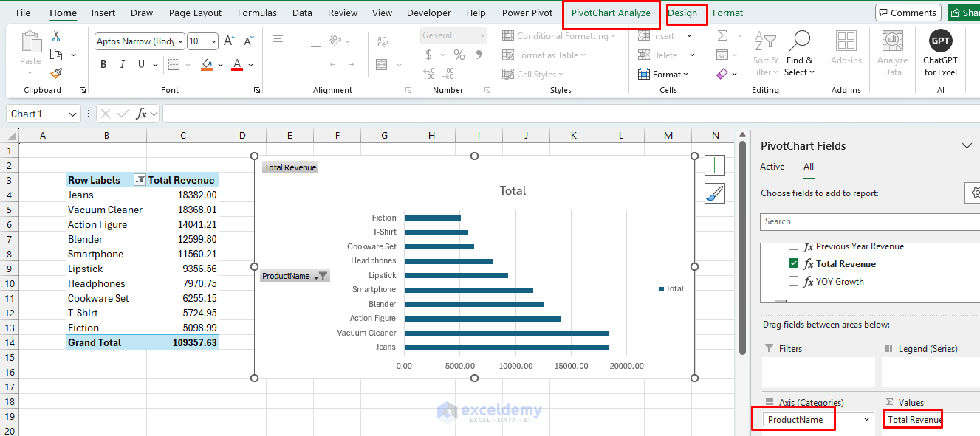Open All fields tab

click(x=809, y=167)
